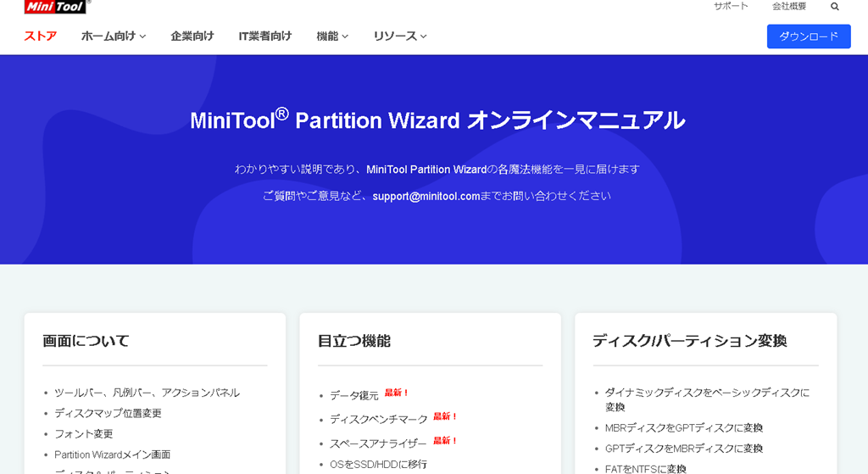
Task: Open ディスクベンチマーク link
Action: (x=379, y=419)
